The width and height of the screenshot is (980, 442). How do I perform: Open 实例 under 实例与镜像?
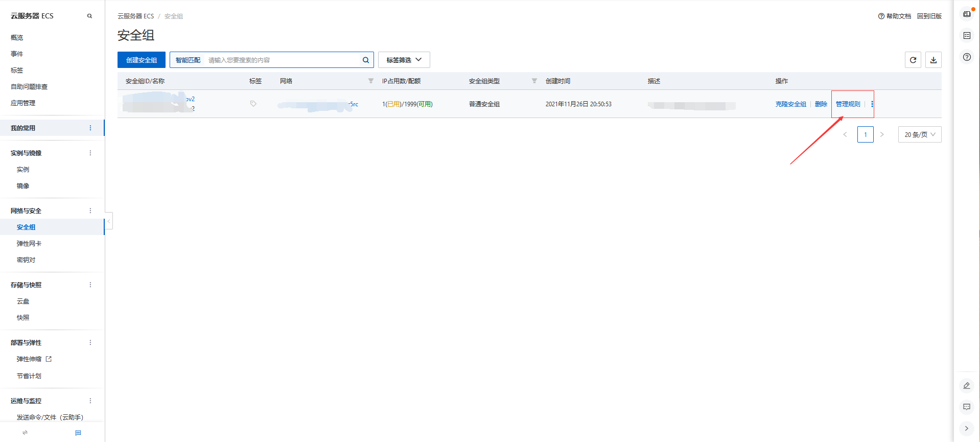click(x=23, y=169)
